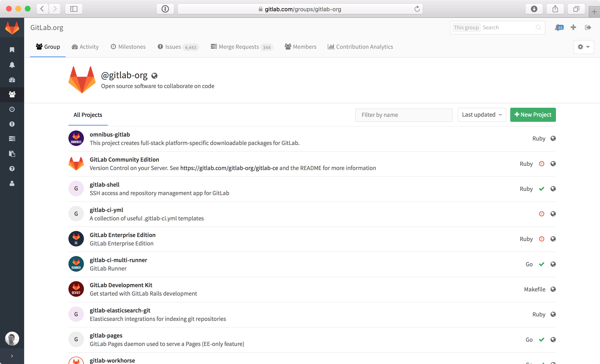The image size is (600, 364).
Task: Click the plus icon to add new item
Action: (x=574, y=27)
